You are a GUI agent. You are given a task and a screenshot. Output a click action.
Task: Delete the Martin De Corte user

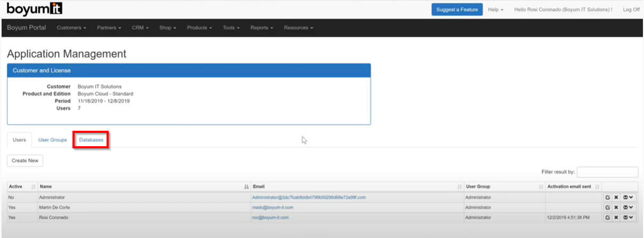(x=616, y=207)
